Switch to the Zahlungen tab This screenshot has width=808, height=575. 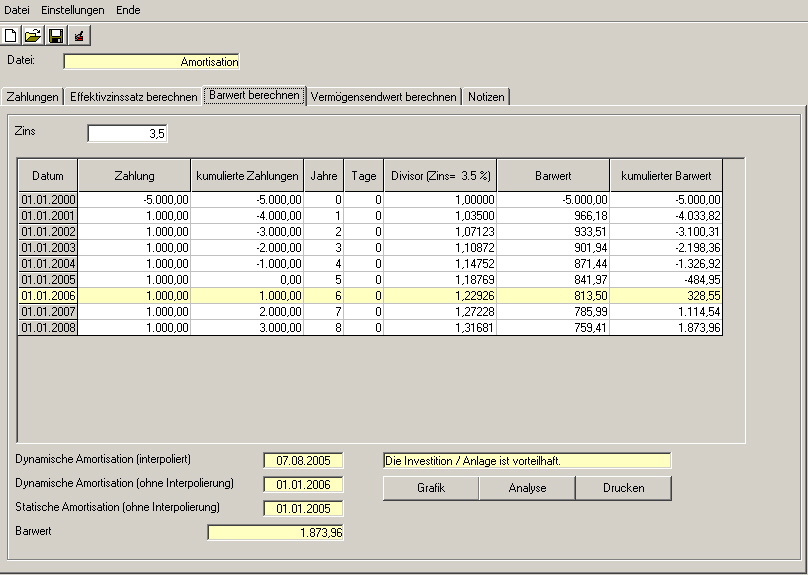33,97
